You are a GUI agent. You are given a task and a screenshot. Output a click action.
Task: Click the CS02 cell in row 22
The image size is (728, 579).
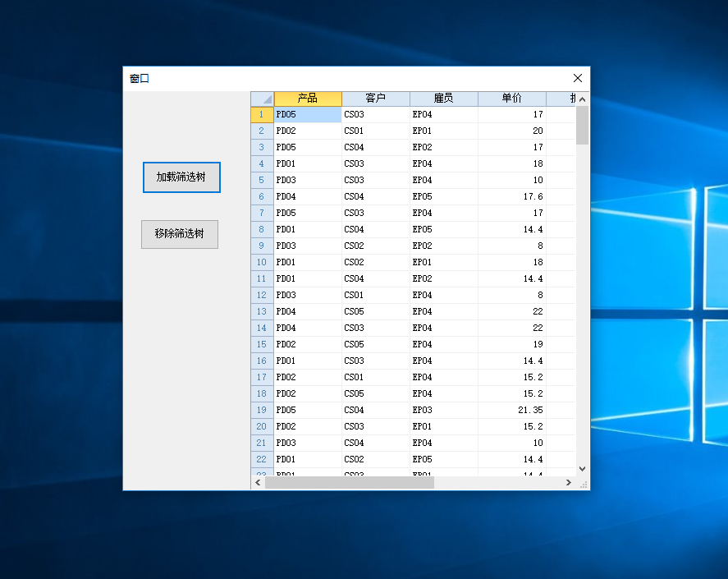tap(376, 460)
